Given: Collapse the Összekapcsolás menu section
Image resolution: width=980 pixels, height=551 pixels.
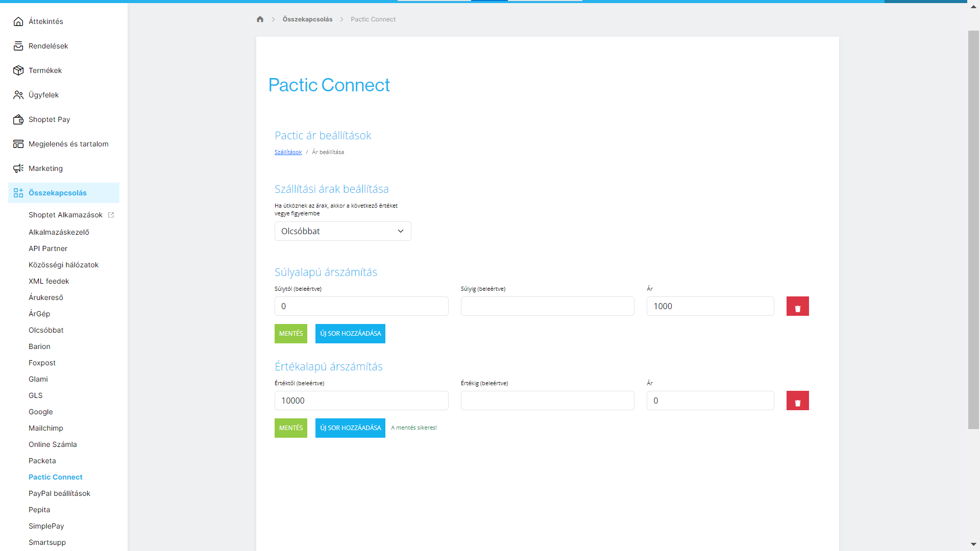Looking at the screenshot, I should click(64, 193).
